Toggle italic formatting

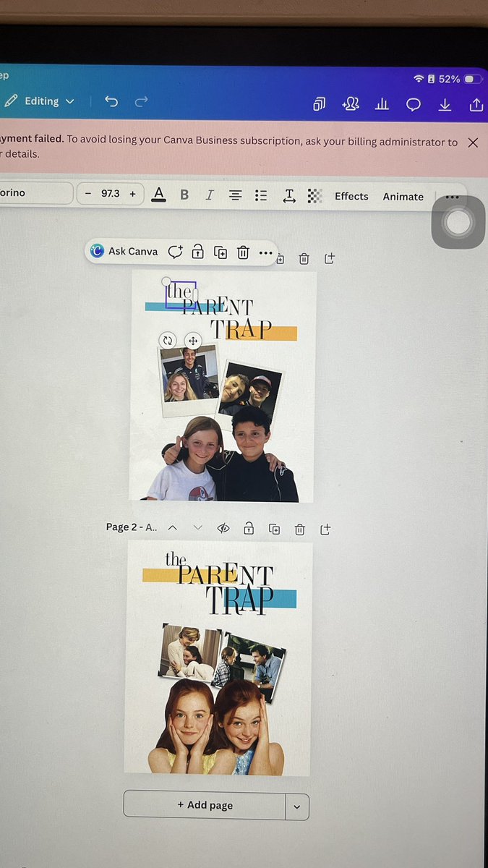click(x=210, y=195)
